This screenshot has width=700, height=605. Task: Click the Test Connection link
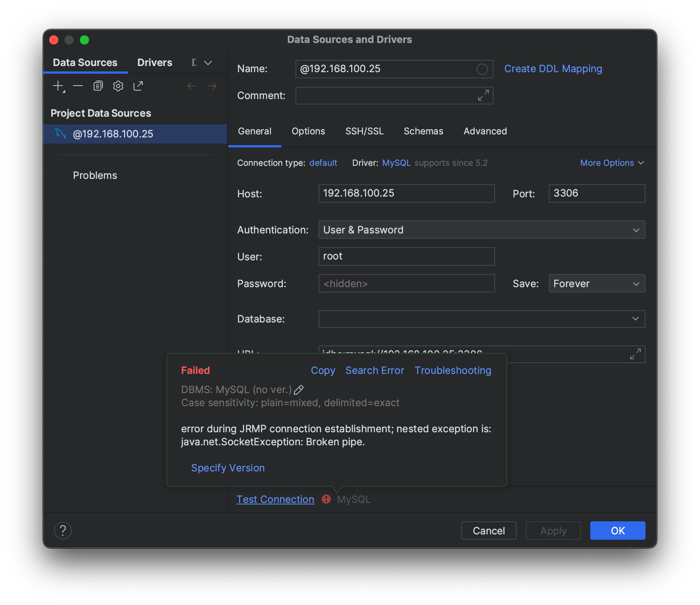coord(275,499)
